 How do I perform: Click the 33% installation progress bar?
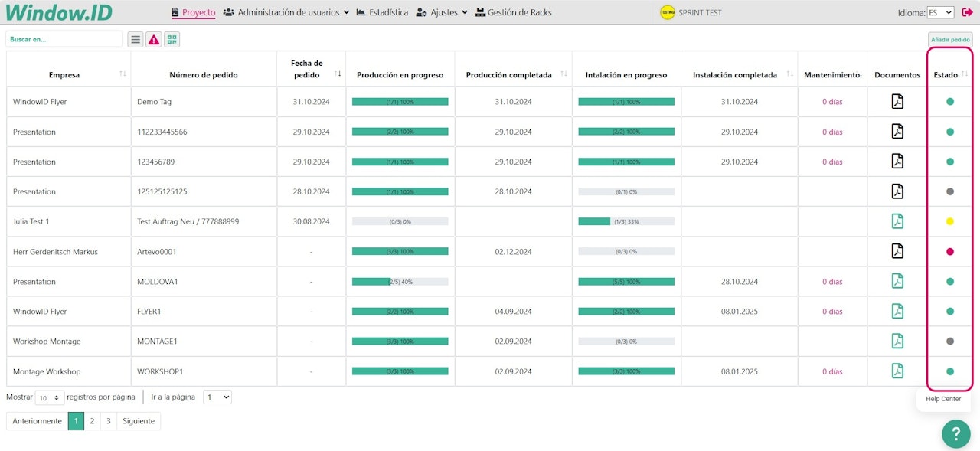click(x=626, y=222)
